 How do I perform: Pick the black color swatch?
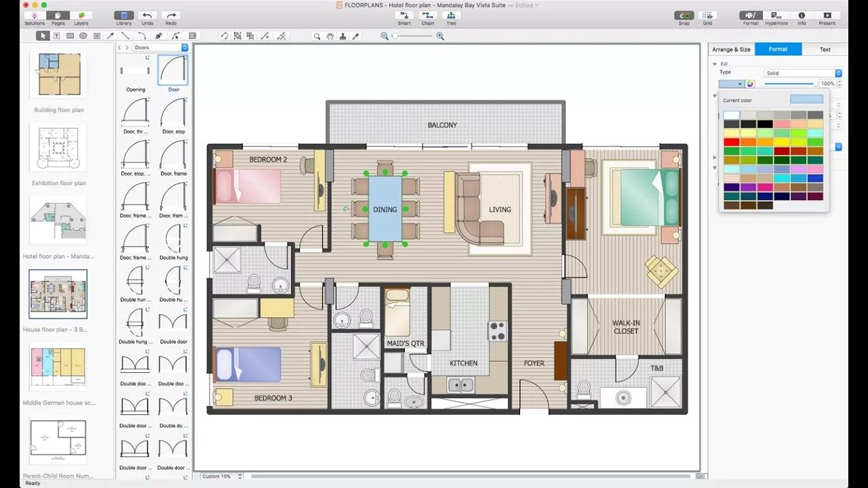[764, 124]
